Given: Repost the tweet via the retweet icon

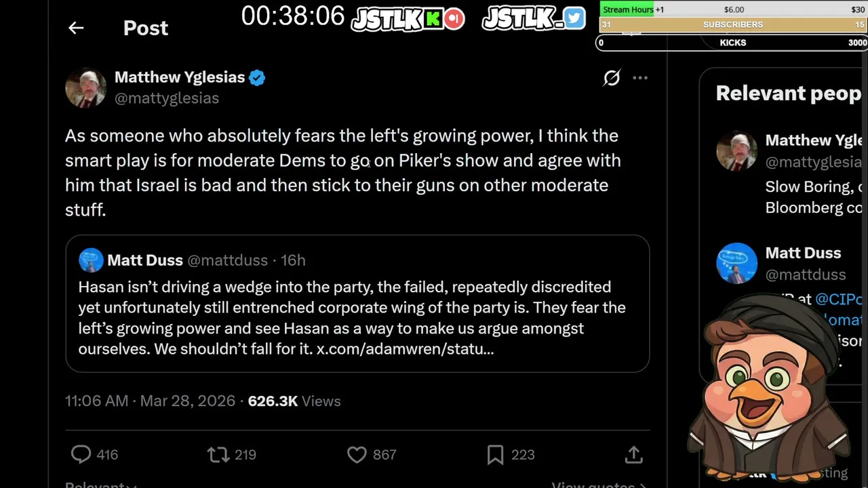Looking at the screenshot, I should pos(218,454).
